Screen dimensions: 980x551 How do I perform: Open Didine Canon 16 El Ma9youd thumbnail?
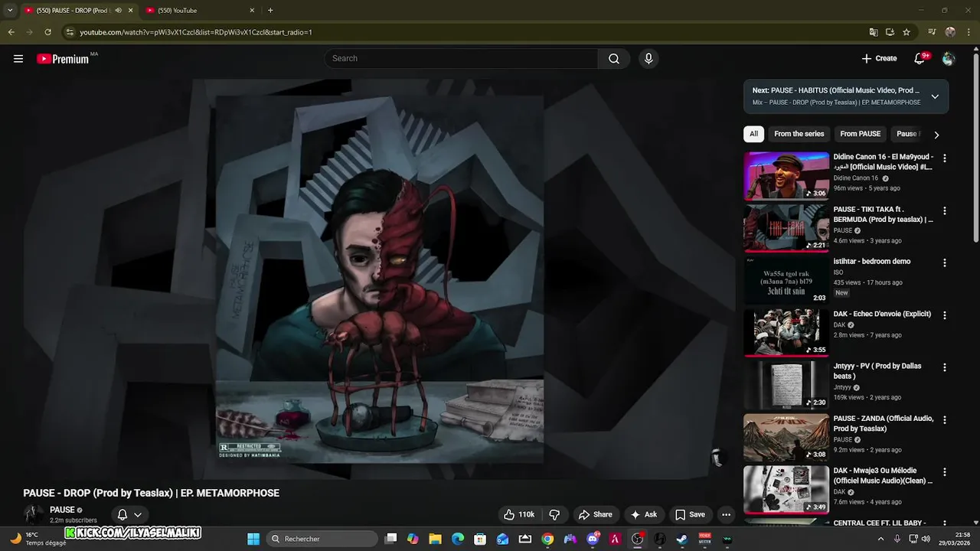pos(786,175)
